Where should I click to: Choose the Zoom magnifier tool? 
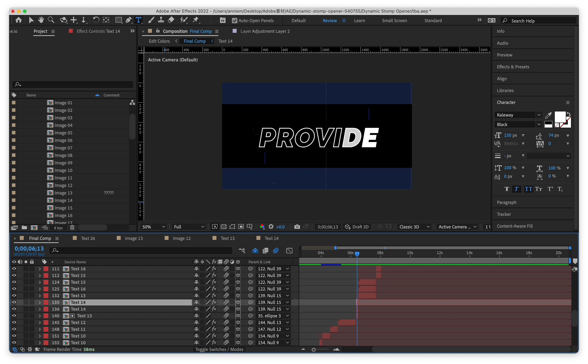(51, 20)
